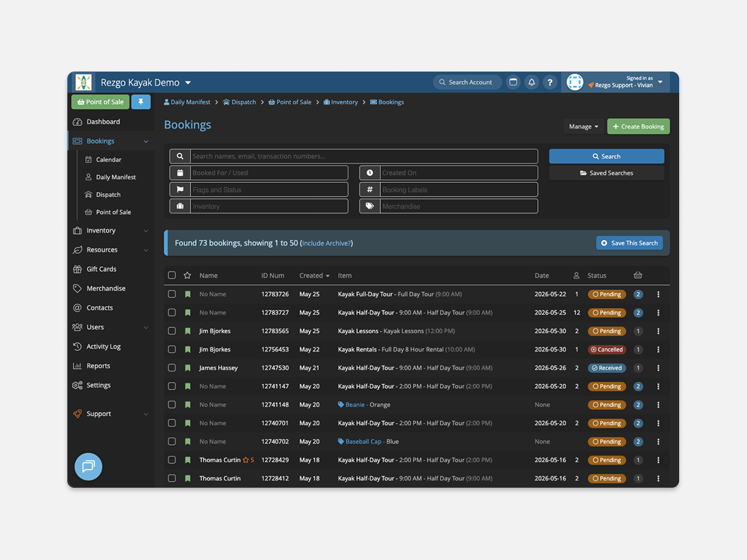747x560 pixels.
Task: Open the Manage dropdown
Action: pos(583,126)
